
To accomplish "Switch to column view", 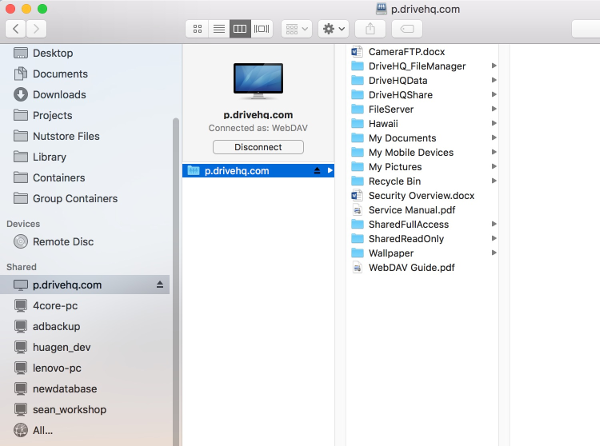I will 240,29.
